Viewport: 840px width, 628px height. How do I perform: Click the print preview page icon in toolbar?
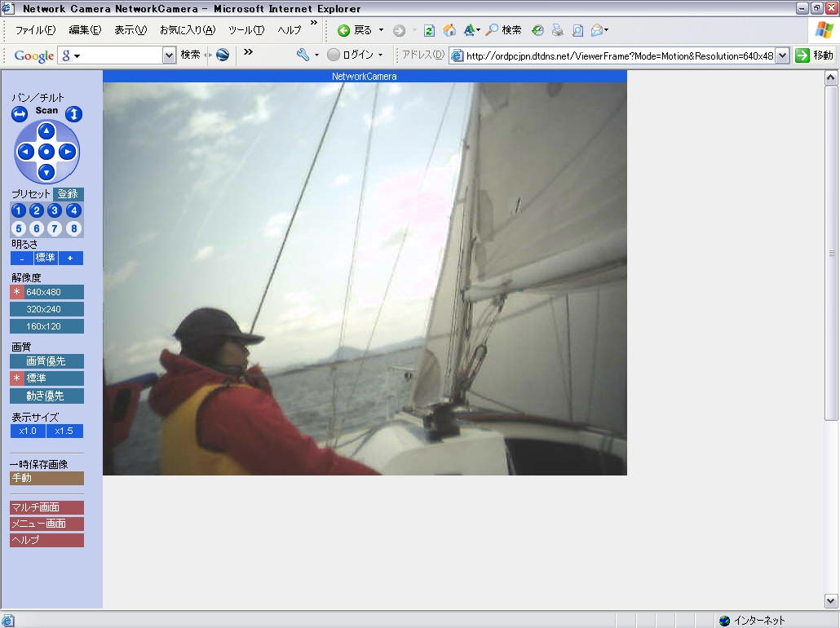click(x=577, y=30)
